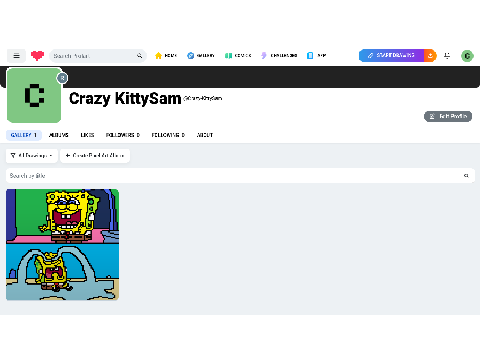Switch to the Albums tab
The width and height of the screenshot is (480, 360).
pyautogui.click(x=59, y=135)
